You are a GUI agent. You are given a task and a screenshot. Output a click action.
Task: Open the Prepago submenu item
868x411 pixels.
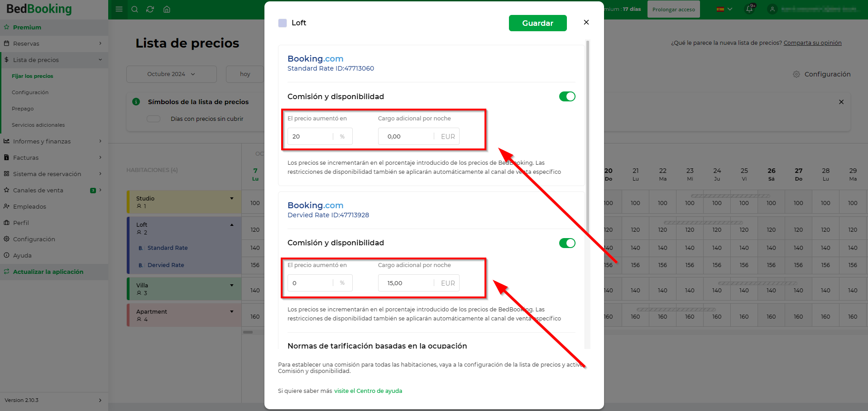coord(23,109)
